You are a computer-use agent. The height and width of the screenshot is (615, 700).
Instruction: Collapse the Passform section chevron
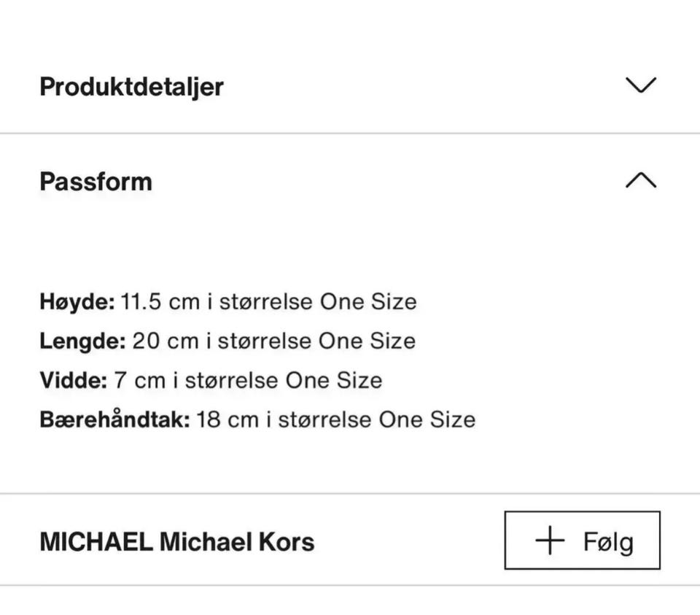tap(640, 180)
